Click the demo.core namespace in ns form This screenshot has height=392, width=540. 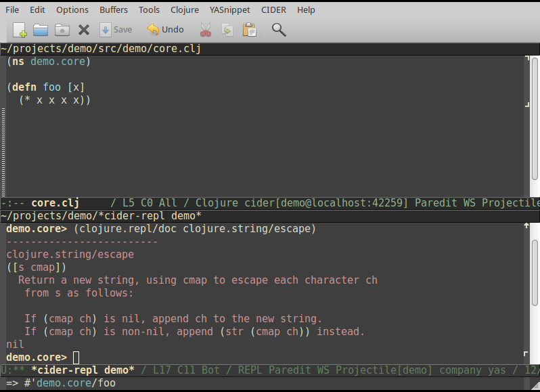[58, 62]
